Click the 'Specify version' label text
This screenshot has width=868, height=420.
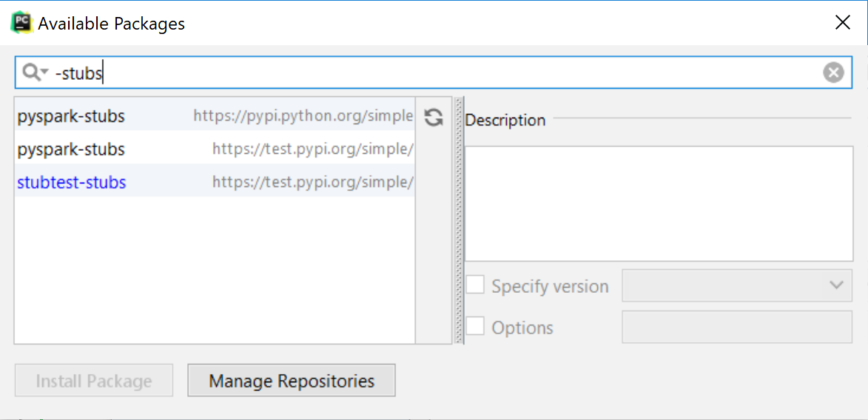pos(551,287)
